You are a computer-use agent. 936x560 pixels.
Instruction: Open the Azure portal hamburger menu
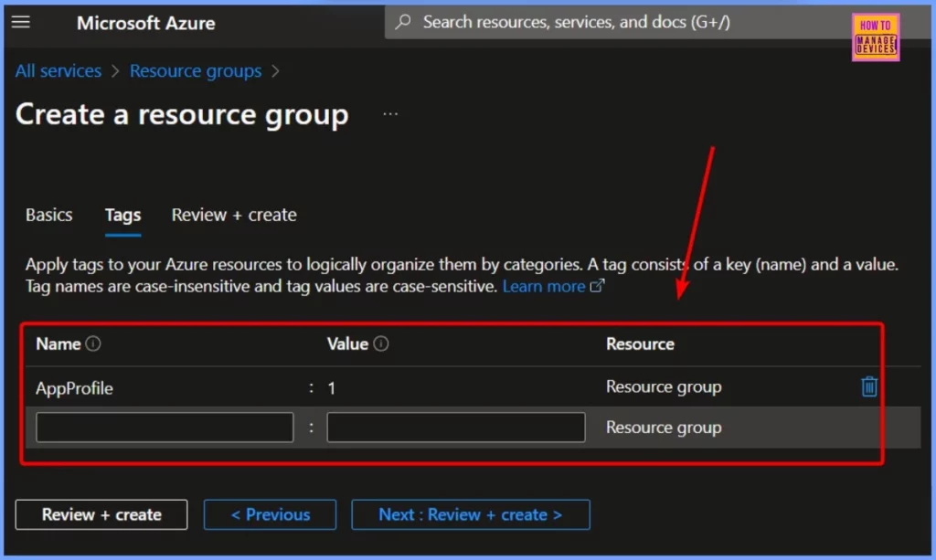pyautogui.click(x=21, y=22)
